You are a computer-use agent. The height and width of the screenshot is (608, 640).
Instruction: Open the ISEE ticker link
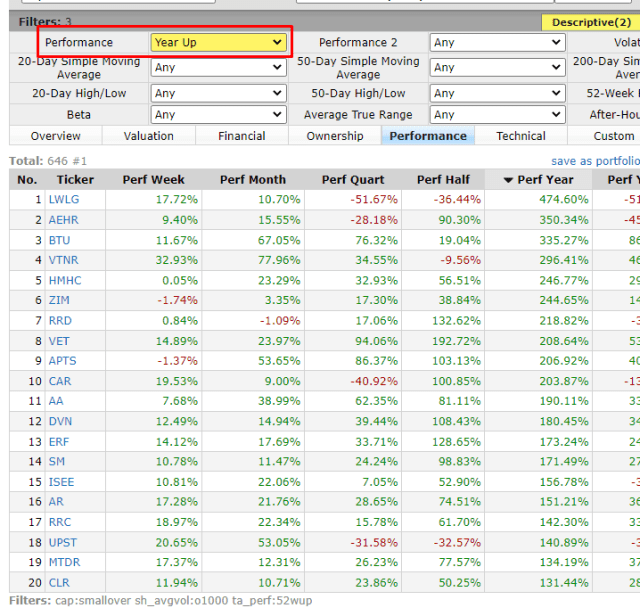click(x=61, y=482)
